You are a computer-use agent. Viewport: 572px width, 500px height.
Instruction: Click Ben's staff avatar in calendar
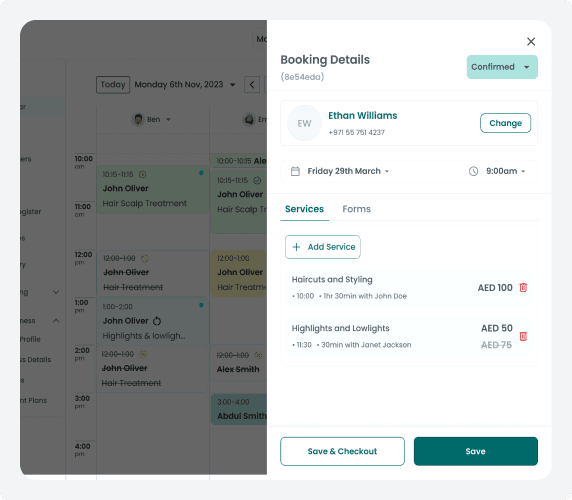(138, 120)
